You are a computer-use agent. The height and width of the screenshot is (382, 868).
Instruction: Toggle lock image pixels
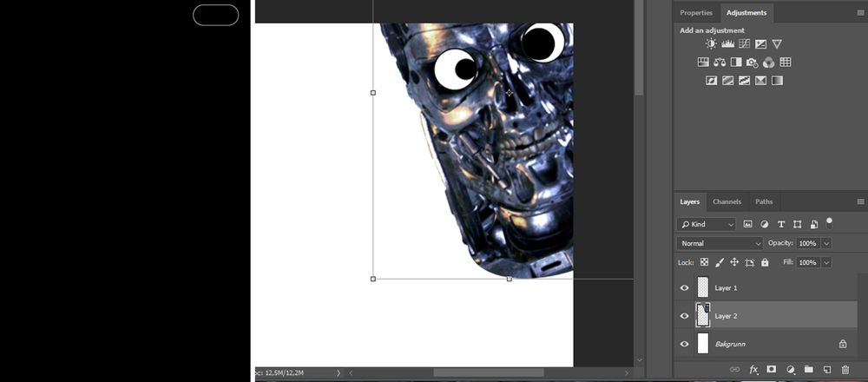(719, 262)
